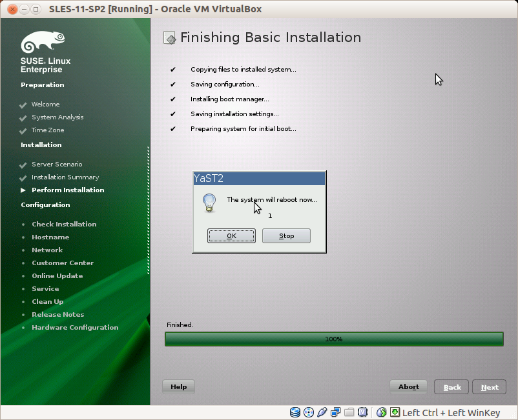Click the mouse integration status icon
518x420 pixels.
pyautogui.click(x=382, y=412)
